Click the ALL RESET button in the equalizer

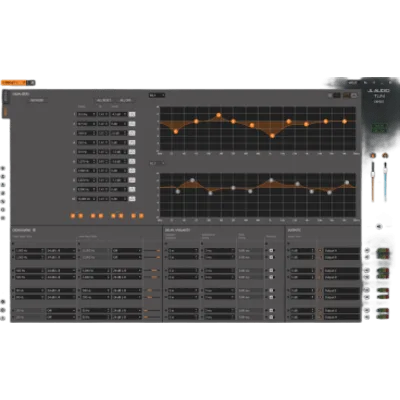(104, 100)
